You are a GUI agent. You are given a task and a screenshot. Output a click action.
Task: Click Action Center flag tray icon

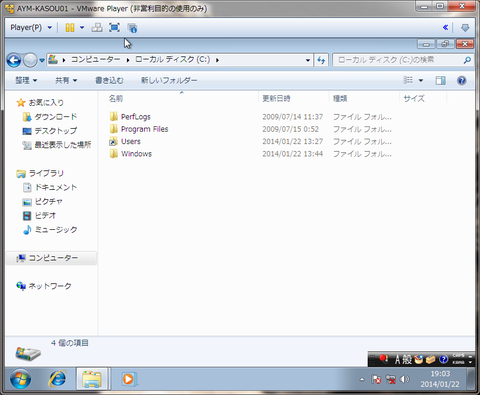pos(376,379)
